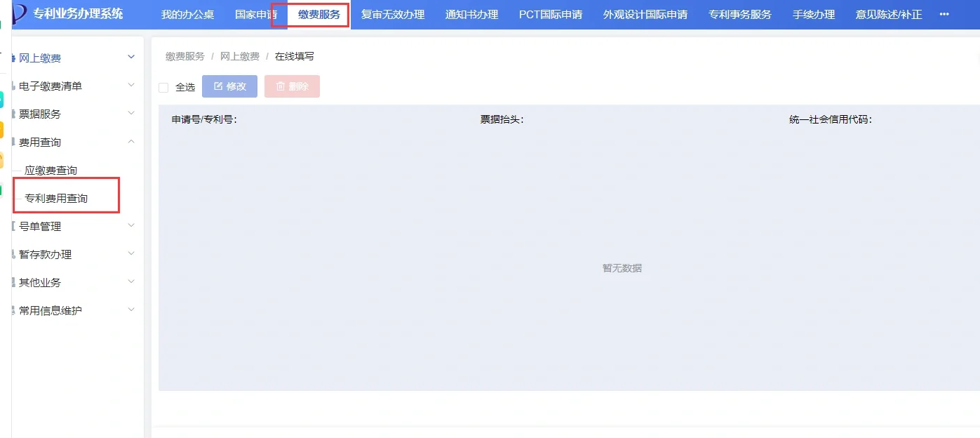Go to the 复审无效办理 tab
Viewport: 980px width, 438px height.
[x=392, y=14]
